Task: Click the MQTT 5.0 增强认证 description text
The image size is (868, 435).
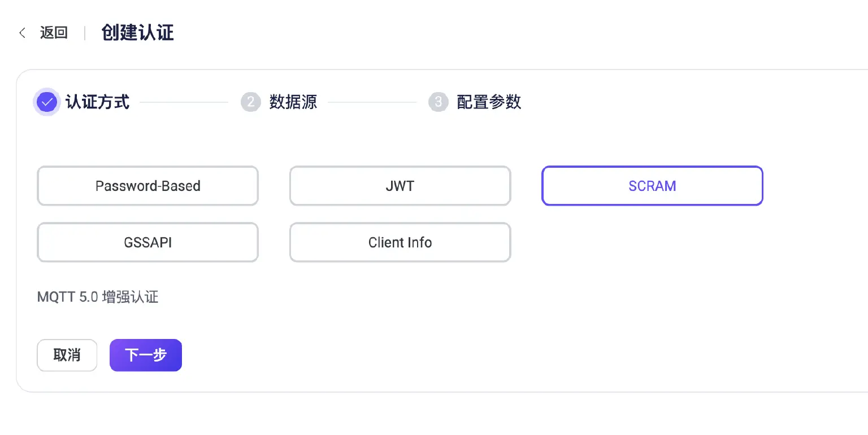Action: point(98,297)
